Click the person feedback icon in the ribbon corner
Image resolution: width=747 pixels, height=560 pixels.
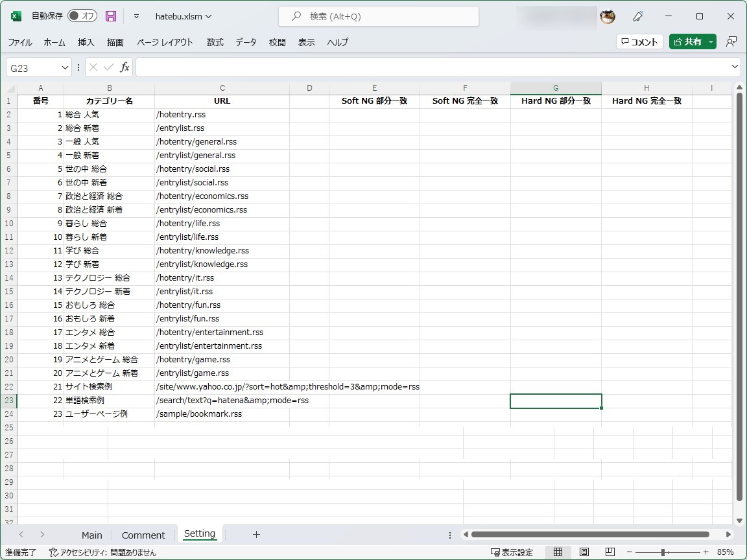pyautogui.click(x=731, y=42)
